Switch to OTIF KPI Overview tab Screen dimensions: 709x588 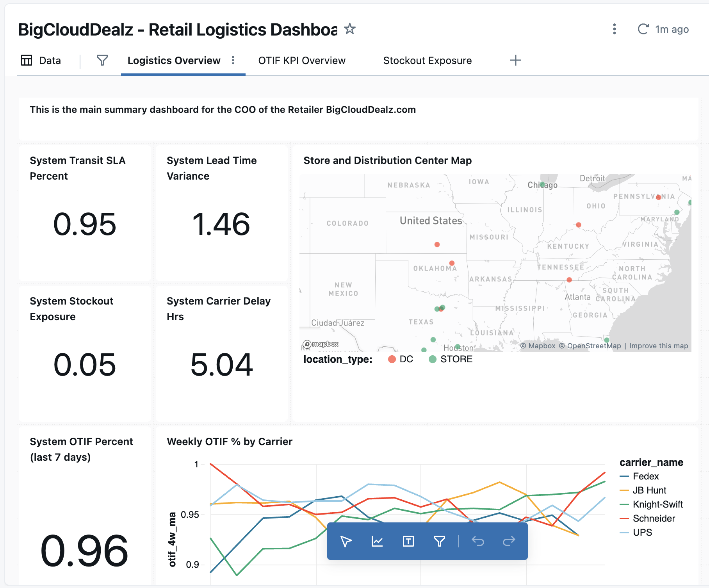click(301, 61)
